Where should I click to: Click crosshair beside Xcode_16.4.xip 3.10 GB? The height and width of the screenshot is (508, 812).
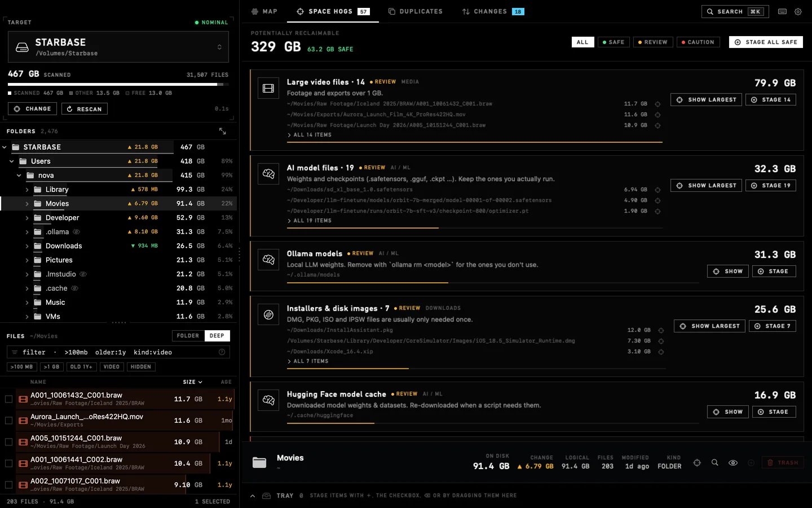(661, 352)
